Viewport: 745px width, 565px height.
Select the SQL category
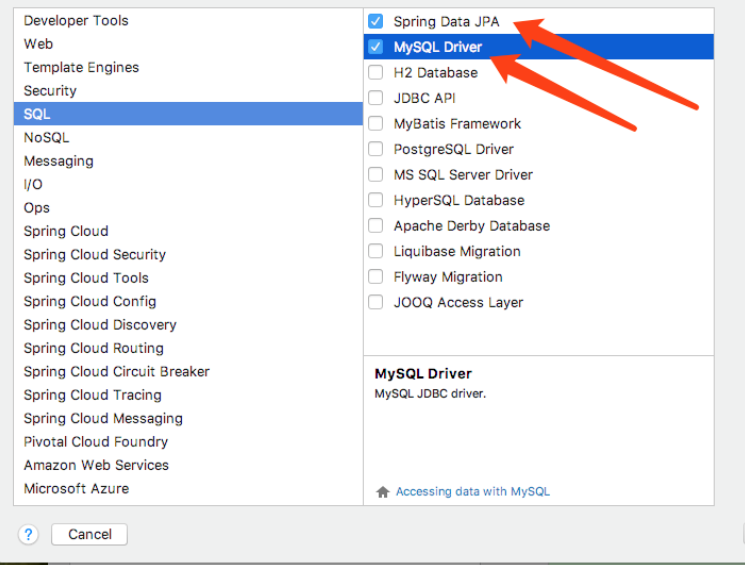(x=188, y=114)
